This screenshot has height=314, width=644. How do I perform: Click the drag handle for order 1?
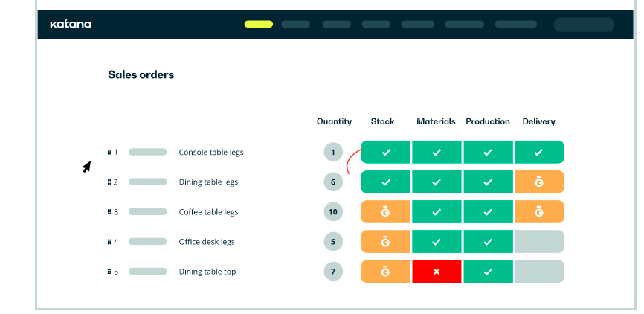tap(109, 152)
